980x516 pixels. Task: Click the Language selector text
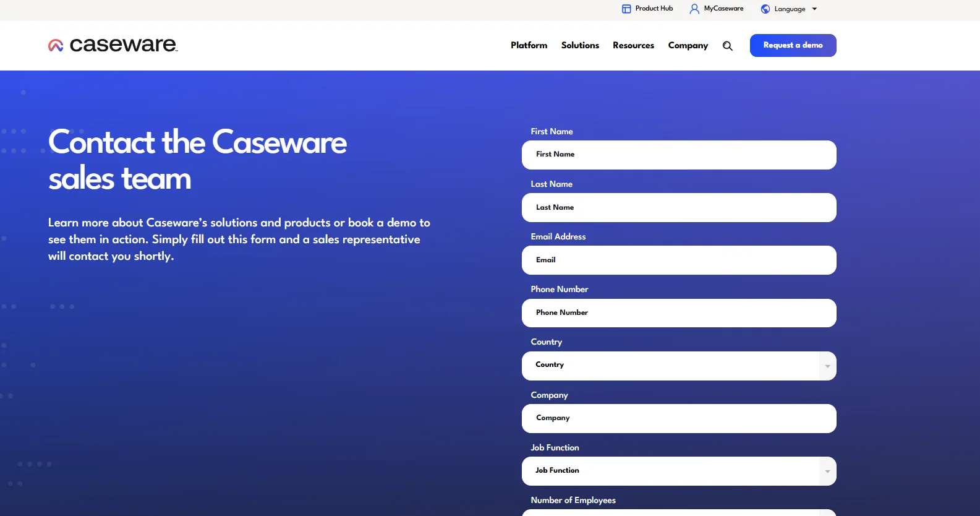tap(790, 9)
